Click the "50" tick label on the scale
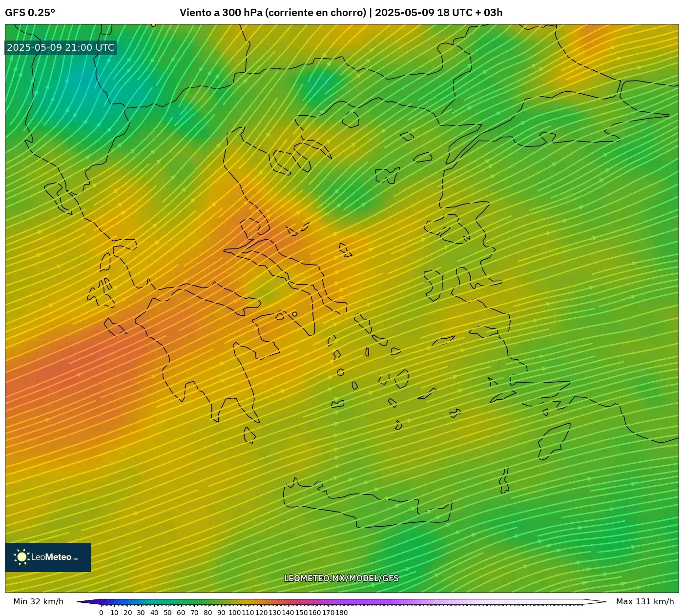This screenshot has width=683, height=616. [x=167, y=613]
